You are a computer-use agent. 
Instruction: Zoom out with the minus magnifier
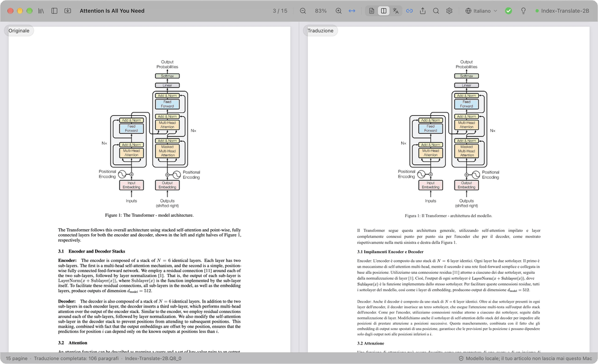pos(303,11)
